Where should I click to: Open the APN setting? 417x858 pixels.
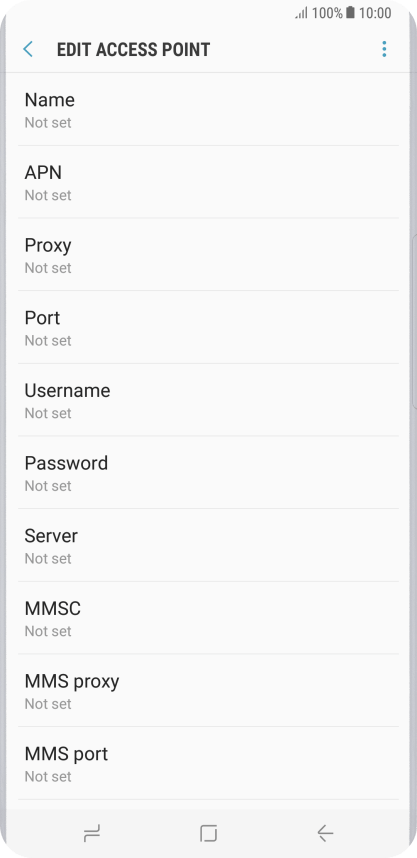(208, 182)
